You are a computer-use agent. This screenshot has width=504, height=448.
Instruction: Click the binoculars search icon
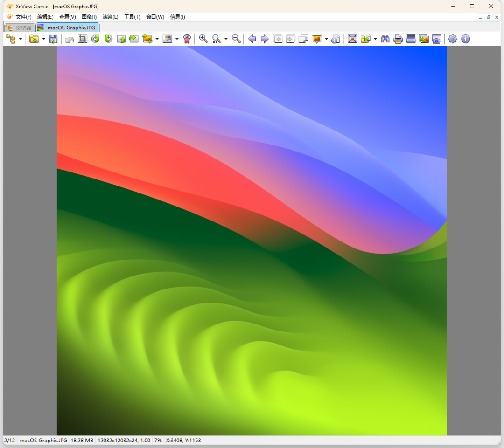click(385, 39)
